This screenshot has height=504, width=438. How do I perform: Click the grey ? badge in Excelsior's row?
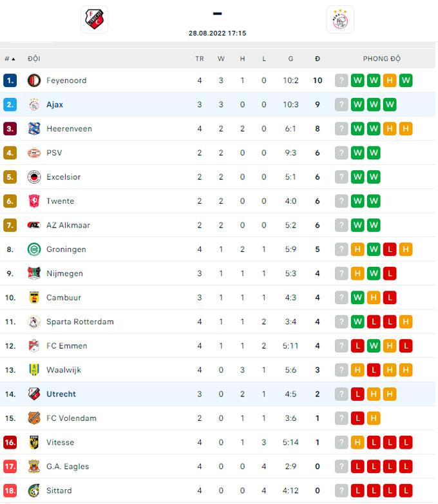341,177
